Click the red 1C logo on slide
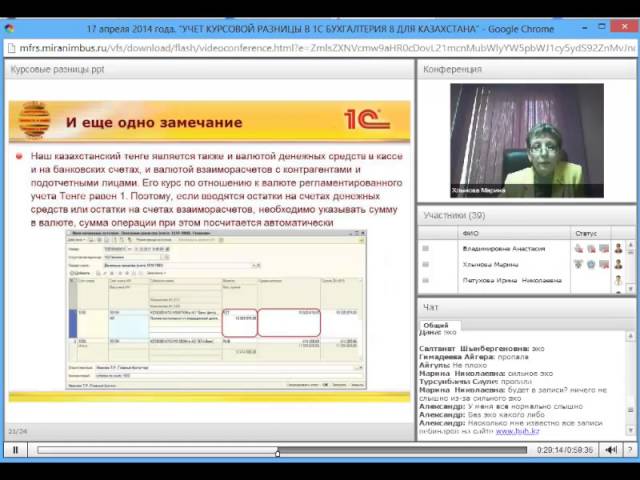Image resolution: width=640 pixels, height=480 pixels. click(x=367, y=119)
